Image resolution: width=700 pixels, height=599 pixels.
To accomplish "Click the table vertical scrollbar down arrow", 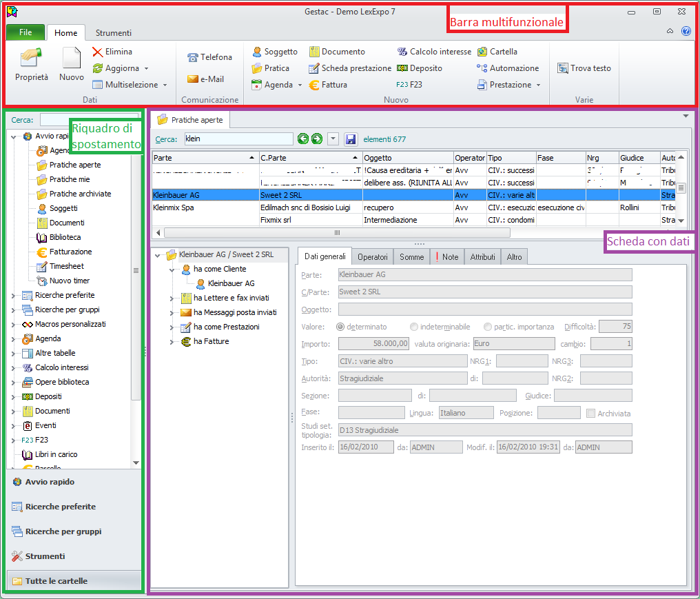I will point(681,221).
